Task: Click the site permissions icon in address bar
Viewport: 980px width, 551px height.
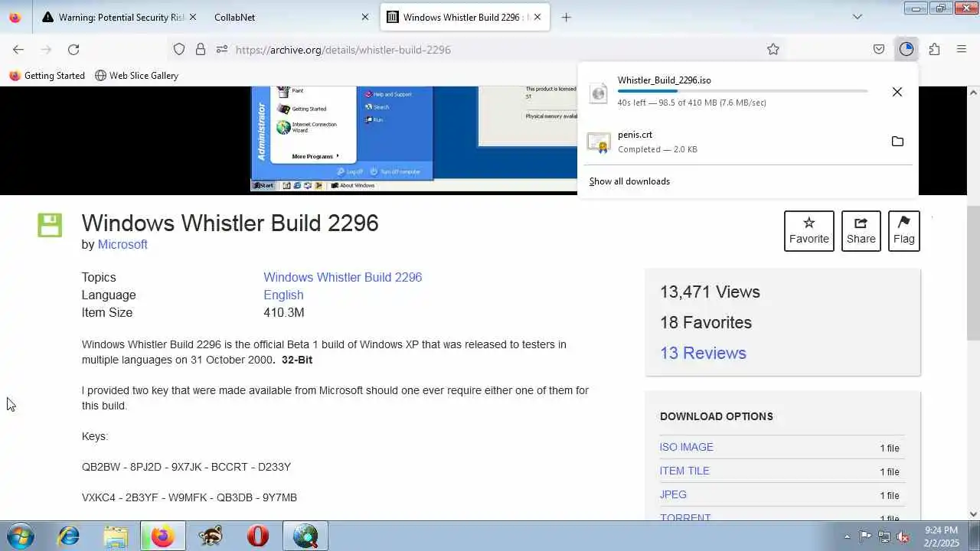Action: coord(222,49)
